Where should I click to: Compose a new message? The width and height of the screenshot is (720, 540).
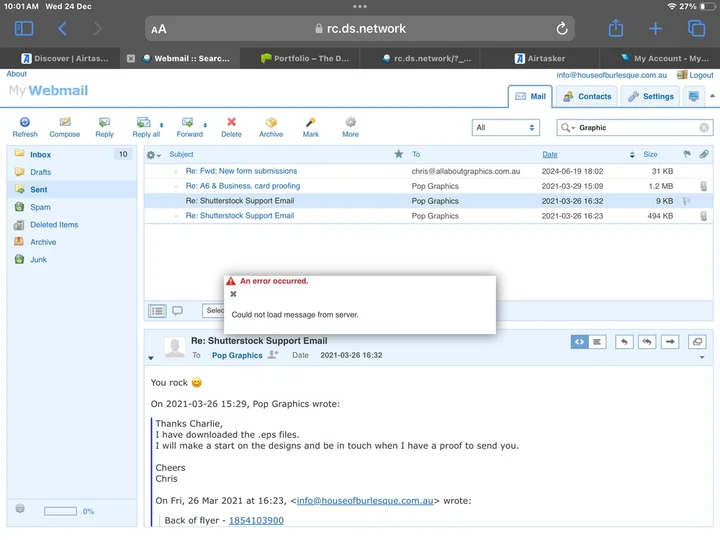pos(65,127)
